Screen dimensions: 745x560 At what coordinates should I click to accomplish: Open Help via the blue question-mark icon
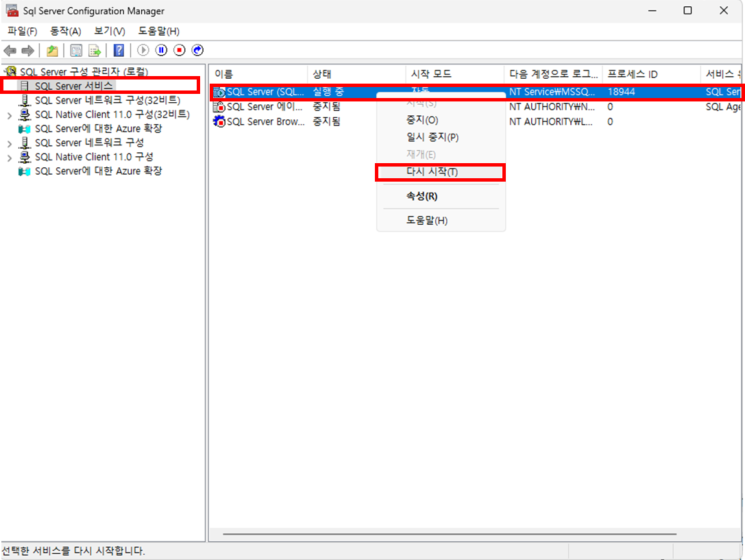pyautogui.click(x=119, y=50)
